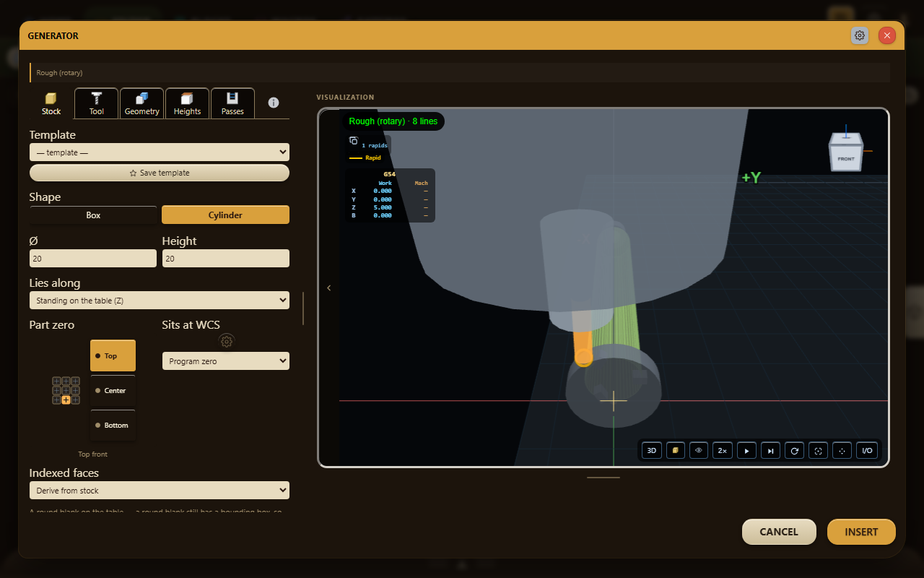The image size is (924, 578).
Task: Select Top for part zero
Action: (x=113, y=355)
